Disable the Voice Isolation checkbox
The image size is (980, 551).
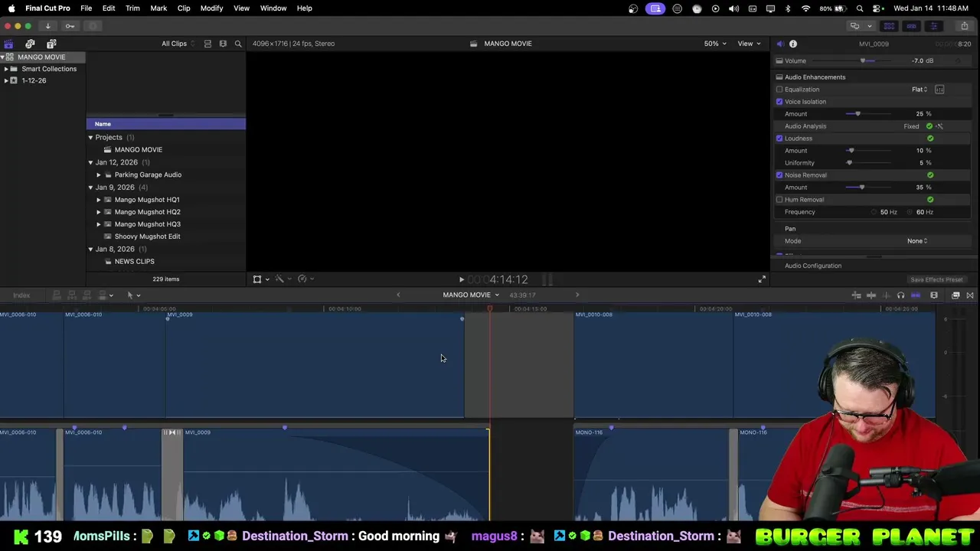tap(779, 102)
